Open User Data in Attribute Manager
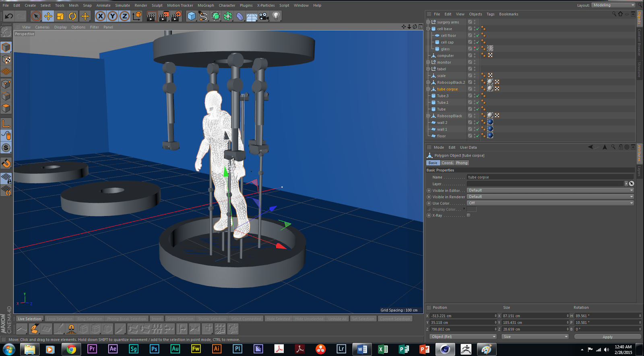The height and width of the screenshot is (356, 644). [x=468, y=147]
